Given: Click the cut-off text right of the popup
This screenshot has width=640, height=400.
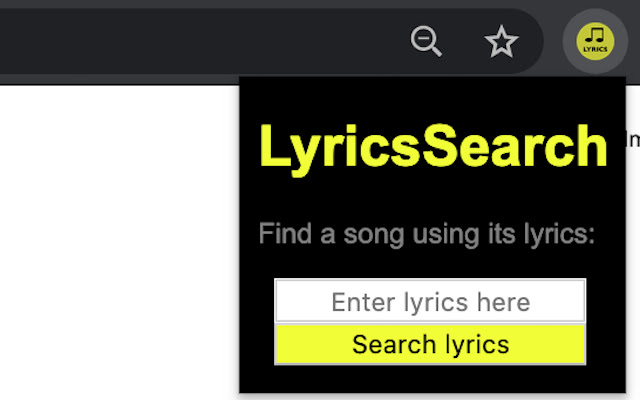Looking at the screenshot, I should coord(632,140).
